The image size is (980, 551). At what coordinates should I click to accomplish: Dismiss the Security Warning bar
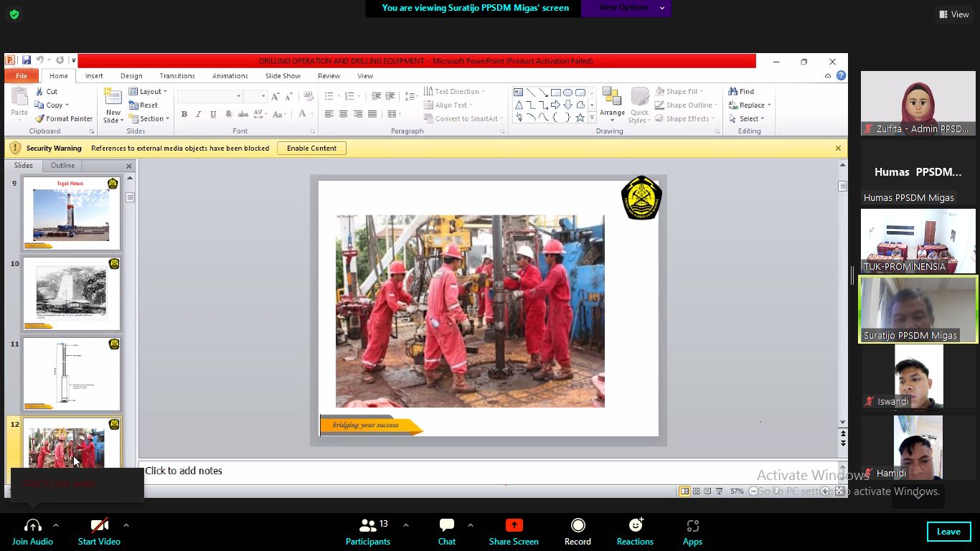838,149
